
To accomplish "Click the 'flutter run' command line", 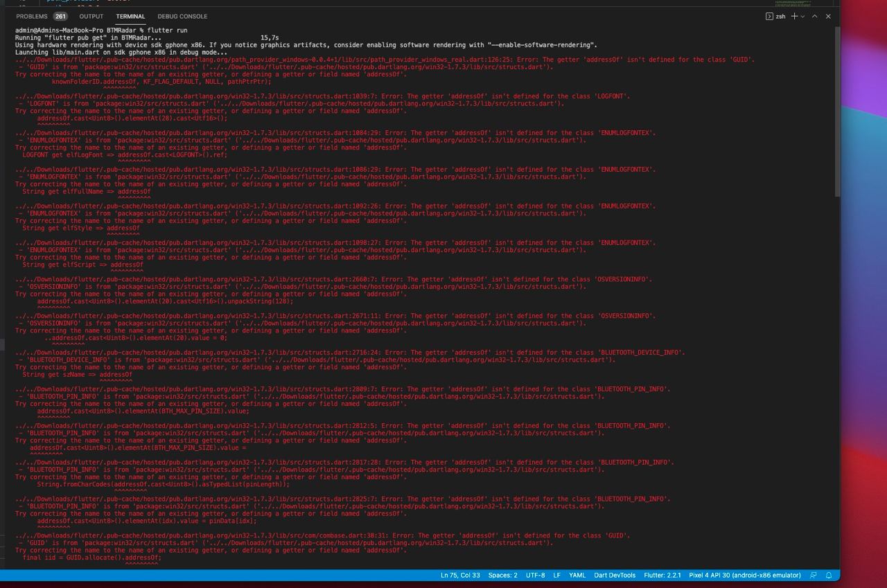I will pyautogui.click(x=101, y=30).
